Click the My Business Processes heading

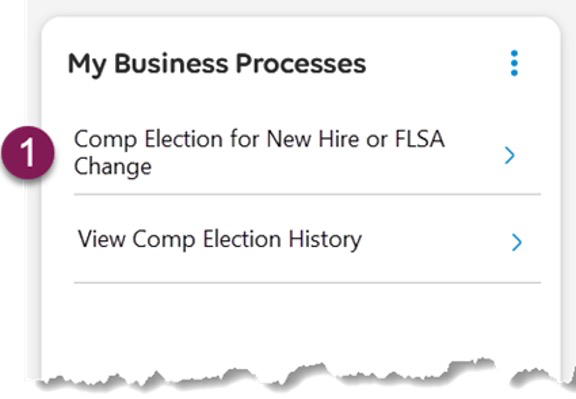click(x=217, y=64)
